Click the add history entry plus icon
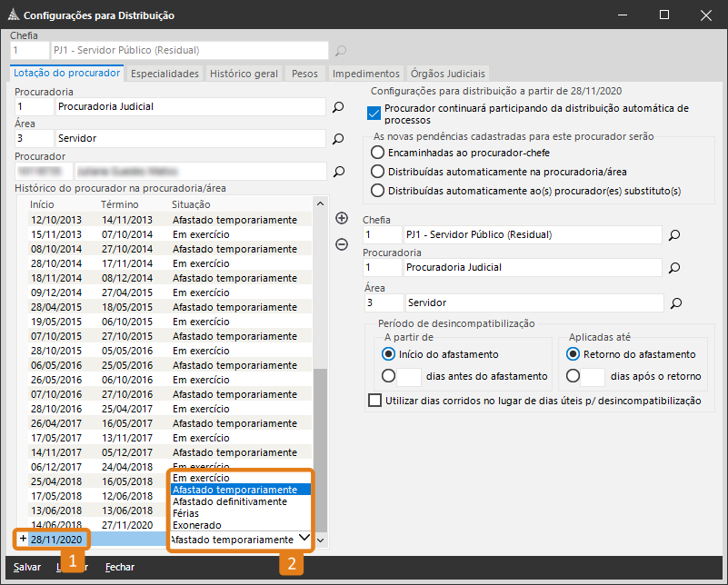 point(342,218)
